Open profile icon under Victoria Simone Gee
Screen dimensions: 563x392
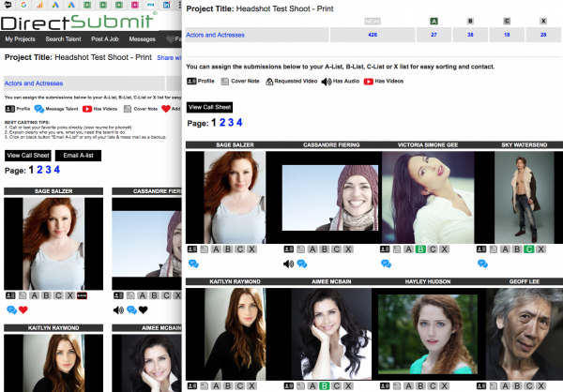click(384, 249)
